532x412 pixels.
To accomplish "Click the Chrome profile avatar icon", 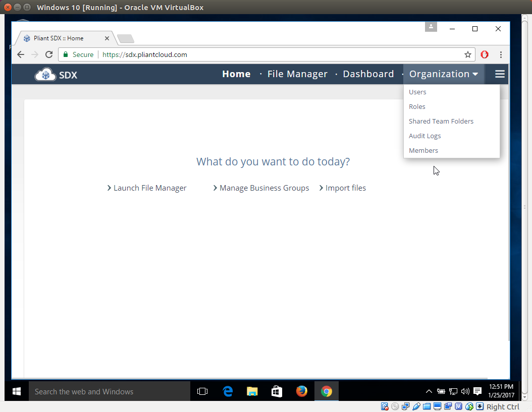I will coord(431,27).
